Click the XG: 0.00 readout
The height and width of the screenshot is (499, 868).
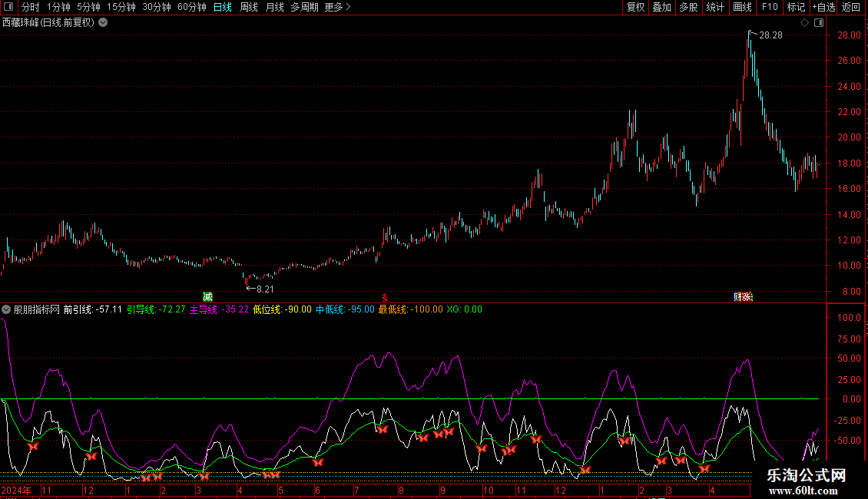tap(465, 310)
